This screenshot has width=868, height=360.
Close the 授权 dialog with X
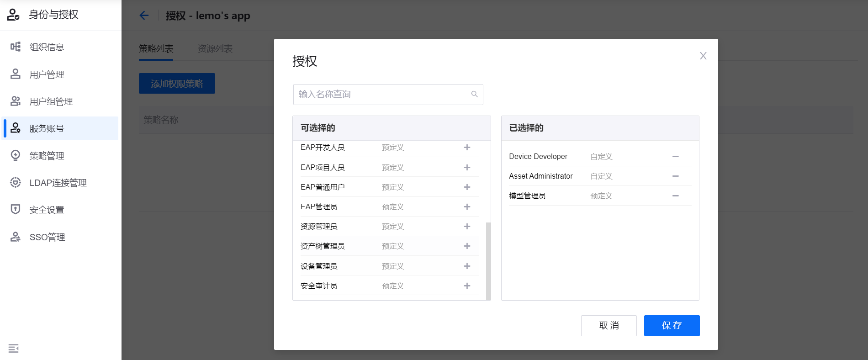point(703,56)
